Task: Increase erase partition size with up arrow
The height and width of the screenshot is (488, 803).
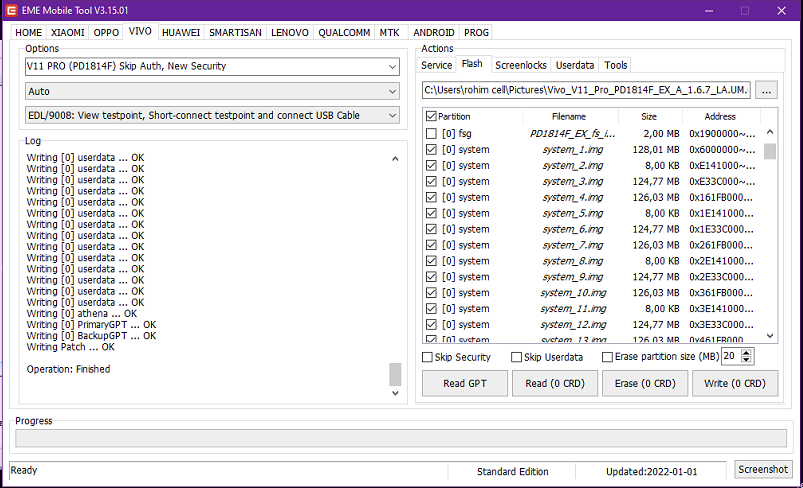Action: coord(747,352)
